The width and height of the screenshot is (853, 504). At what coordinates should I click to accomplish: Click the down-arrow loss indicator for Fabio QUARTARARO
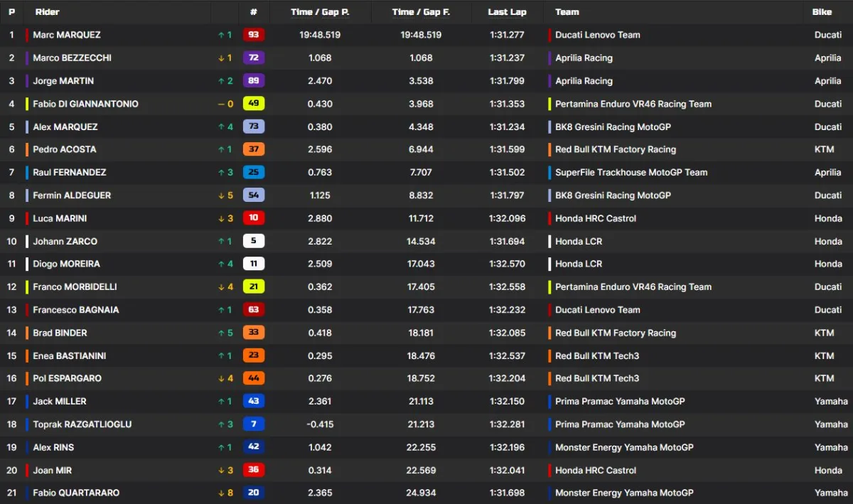tap(225, 493)
